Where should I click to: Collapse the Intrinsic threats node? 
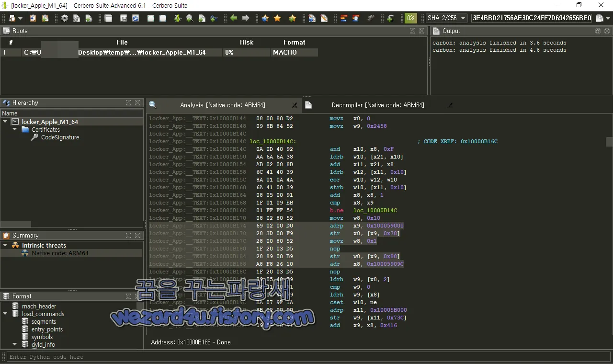point(5,245)
